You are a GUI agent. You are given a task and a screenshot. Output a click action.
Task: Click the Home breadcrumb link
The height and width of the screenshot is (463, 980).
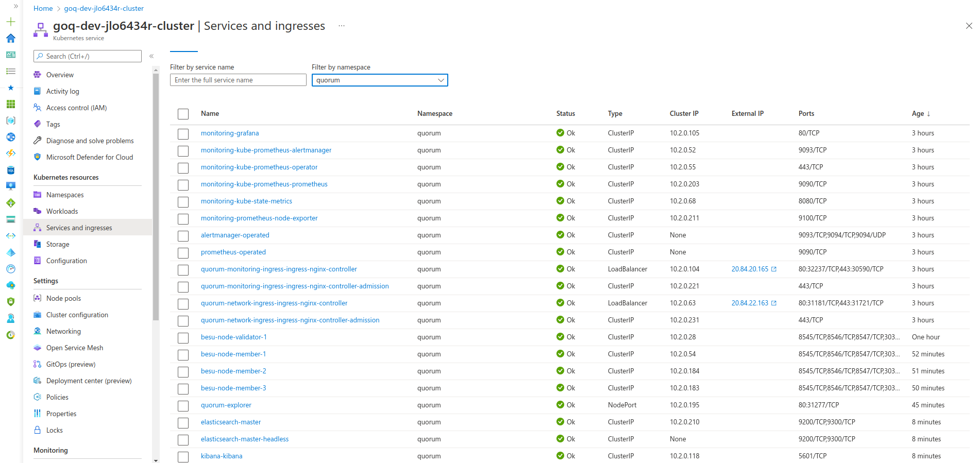coord(43,8)
